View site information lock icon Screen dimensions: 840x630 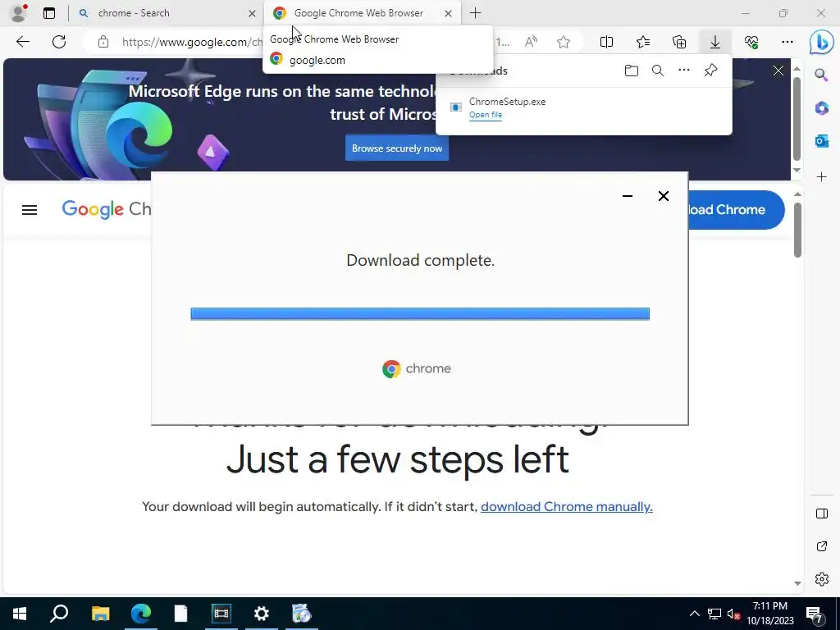(103, 42)
